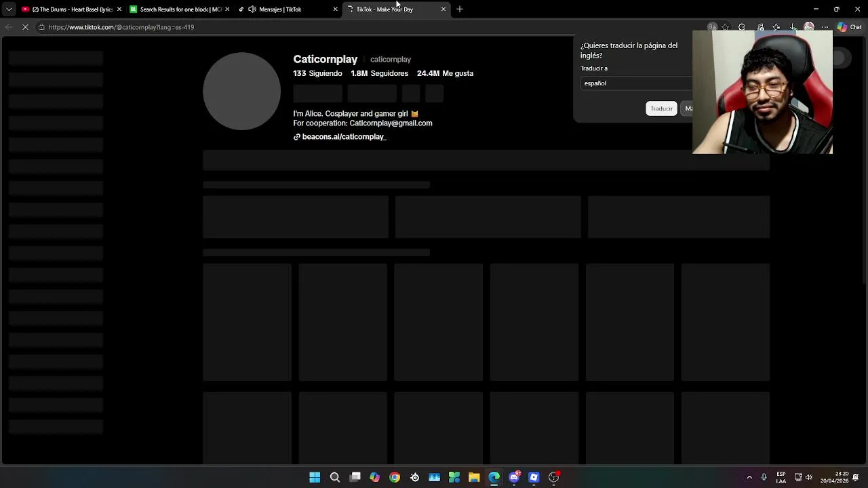Open the browser profile avatar
The height and width of the screenshot is (488, 868).
[x=809, y=27]
